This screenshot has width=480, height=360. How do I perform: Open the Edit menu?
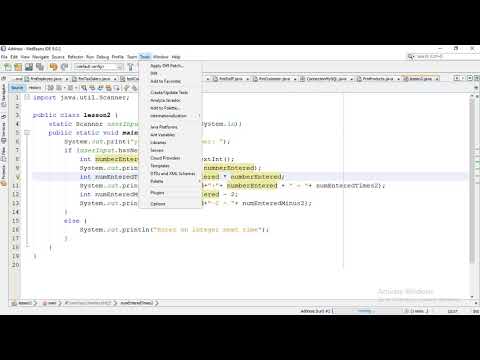tap(14, 57)
